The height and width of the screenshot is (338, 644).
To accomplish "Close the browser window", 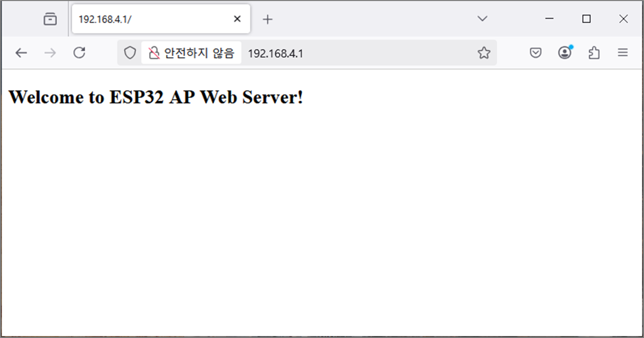I will [623, 19].
